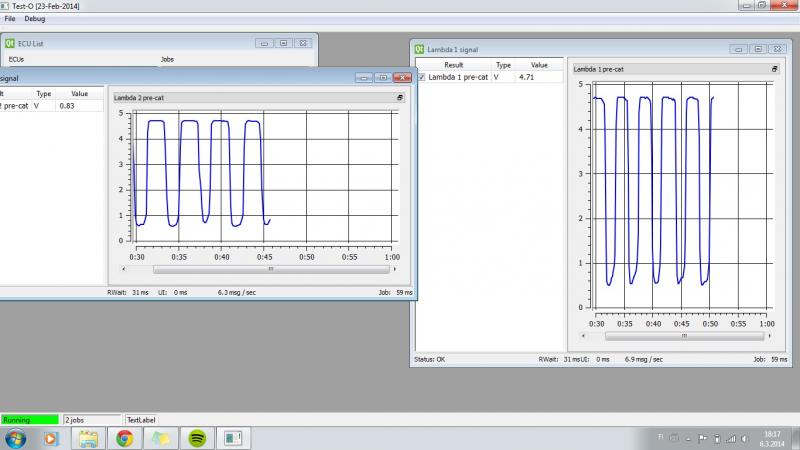Launch Chrome from the taskbar
The width and height of the screenshot is (800, 450).
tap(124, 437)
